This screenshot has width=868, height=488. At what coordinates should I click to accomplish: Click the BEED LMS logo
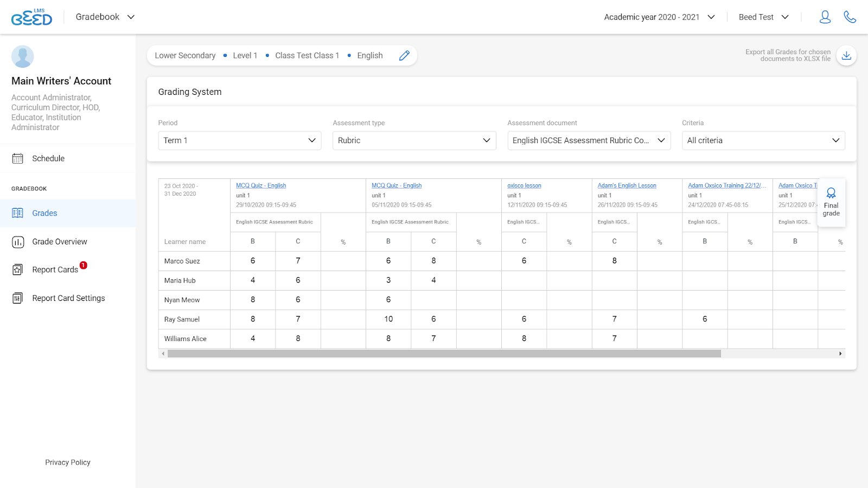(x=31, y=17)
